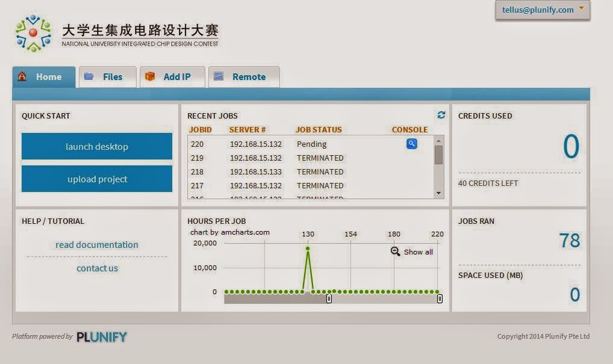Click the CONSOLE column header
The height and width of the screenshot is (364, 613).
[409, 130]
